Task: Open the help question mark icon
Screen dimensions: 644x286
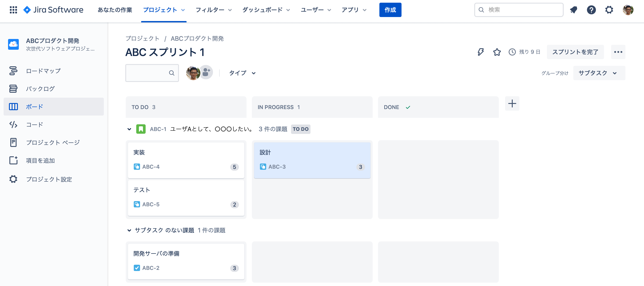Action: [x=591, y=10]
